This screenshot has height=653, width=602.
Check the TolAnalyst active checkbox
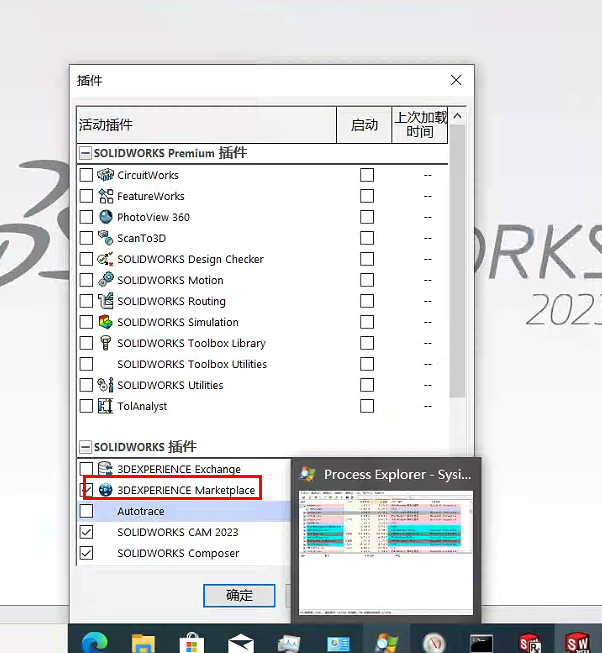(86, 406)
